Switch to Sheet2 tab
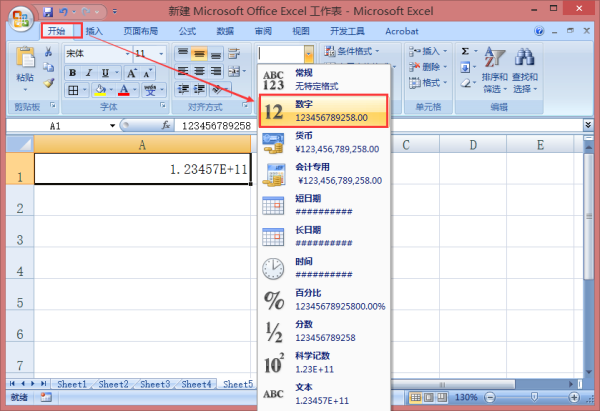600x411 pixels. coord(113,384)
